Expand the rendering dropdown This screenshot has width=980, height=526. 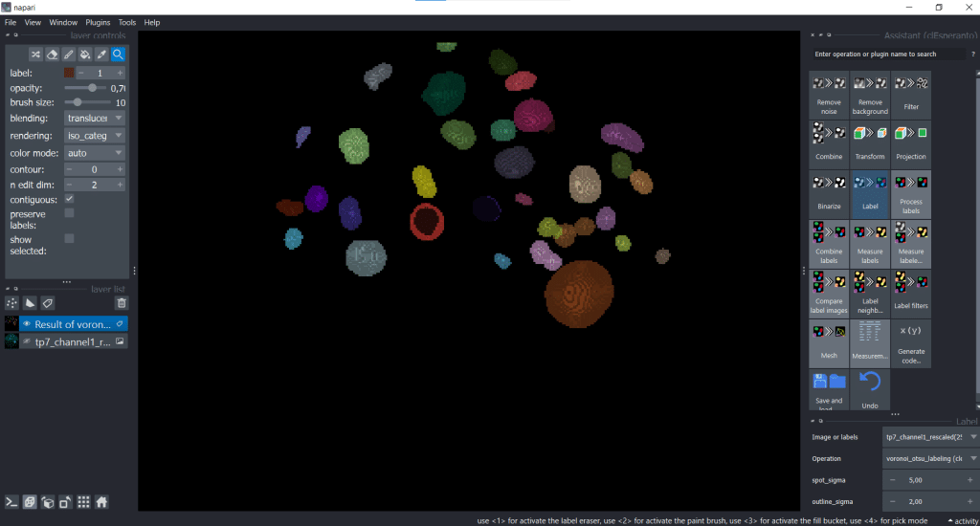pyautogui.click(x=94, y=136)
